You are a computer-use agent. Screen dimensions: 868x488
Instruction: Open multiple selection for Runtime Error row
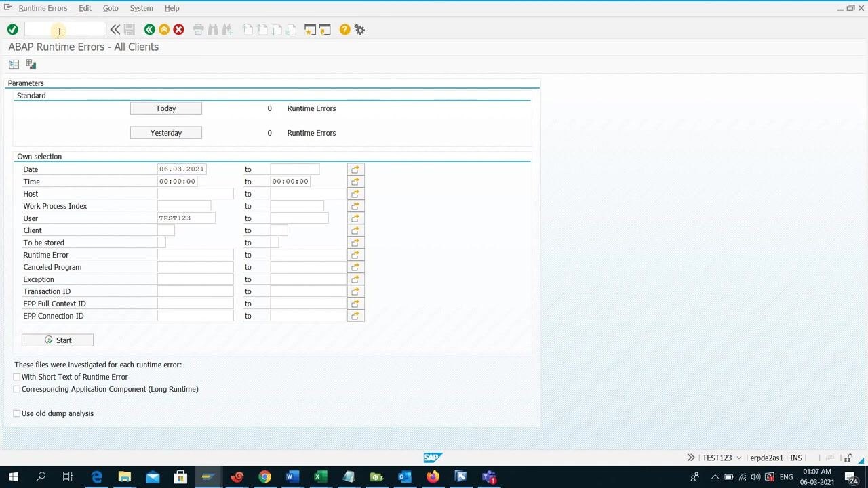(x=355, y=255)
